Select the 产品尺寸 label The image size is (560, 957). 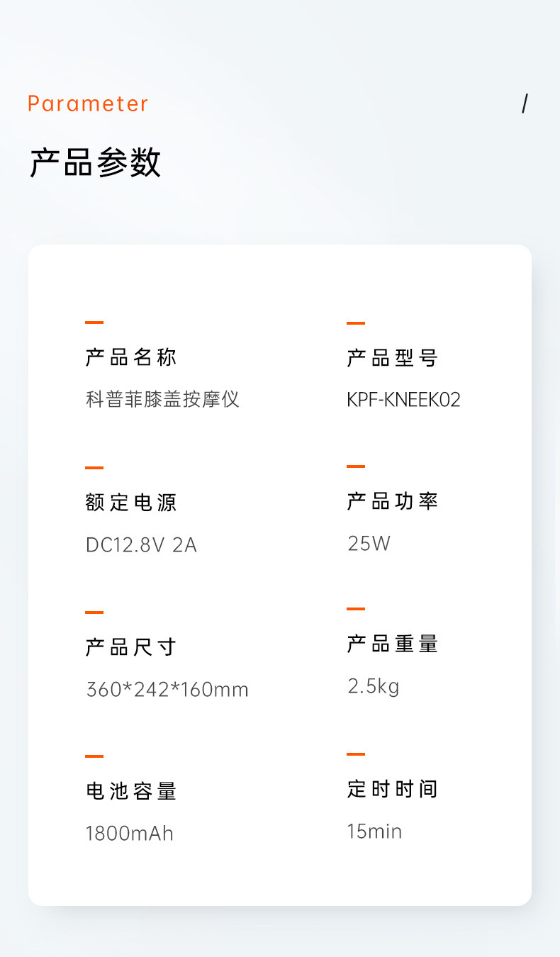131,647
